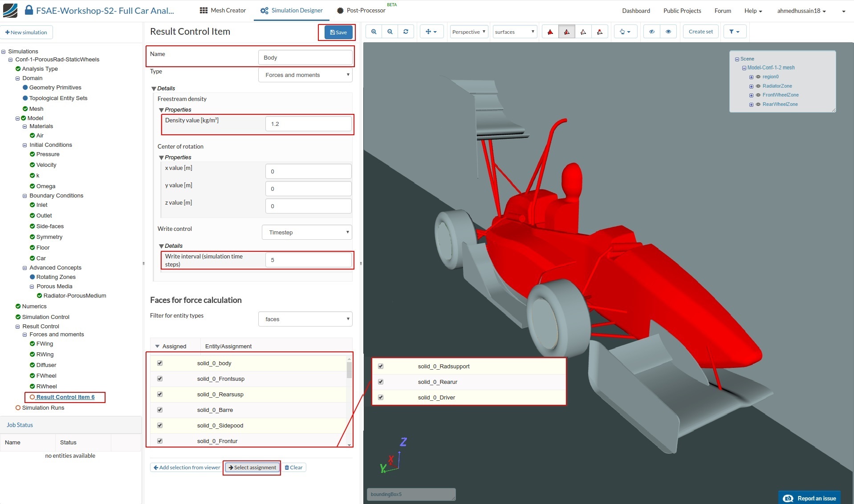Open the Post-Processor tab
854x504 pixels.
[361, 10]
